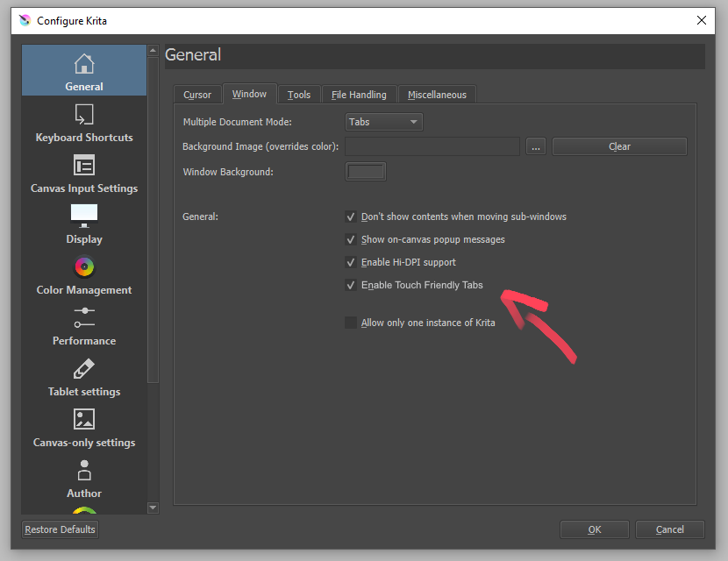Screen dimensions: 728x561
Task: Enable Allow only one instance of Krita
Action: 351,323
